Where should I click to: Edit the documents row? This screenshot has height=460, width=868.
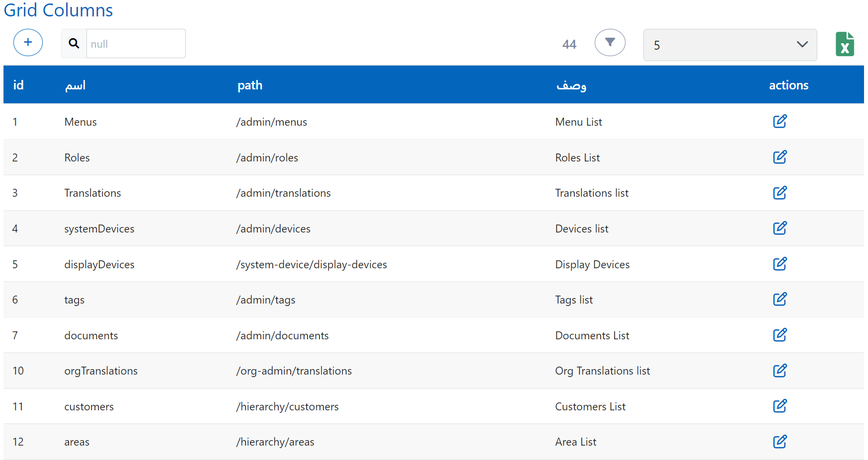tap(780, 335)
